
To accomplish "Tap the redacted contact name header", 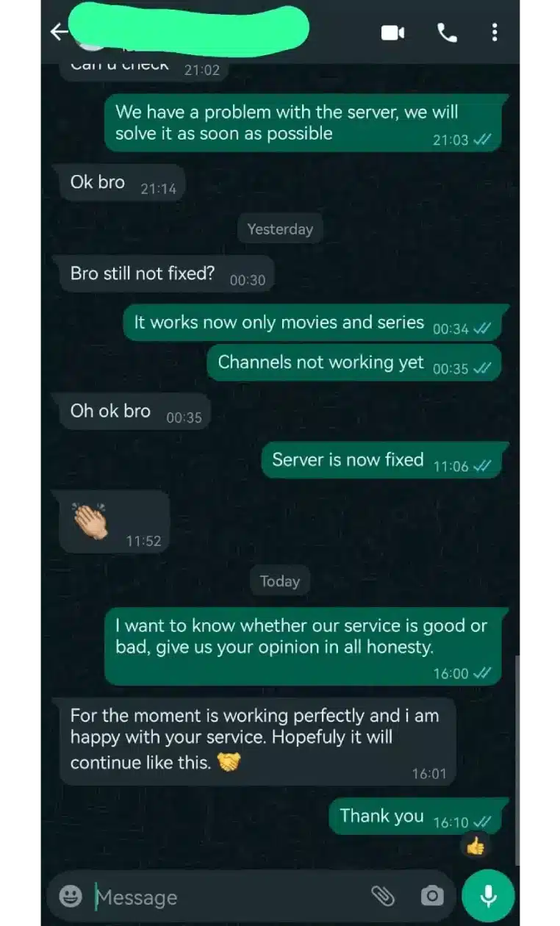I will click(x=187, y=31).
